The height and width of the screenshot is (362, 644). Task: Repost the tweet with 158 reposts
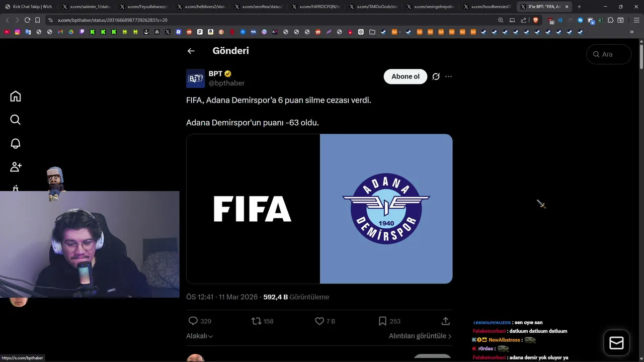coord(257,321)
